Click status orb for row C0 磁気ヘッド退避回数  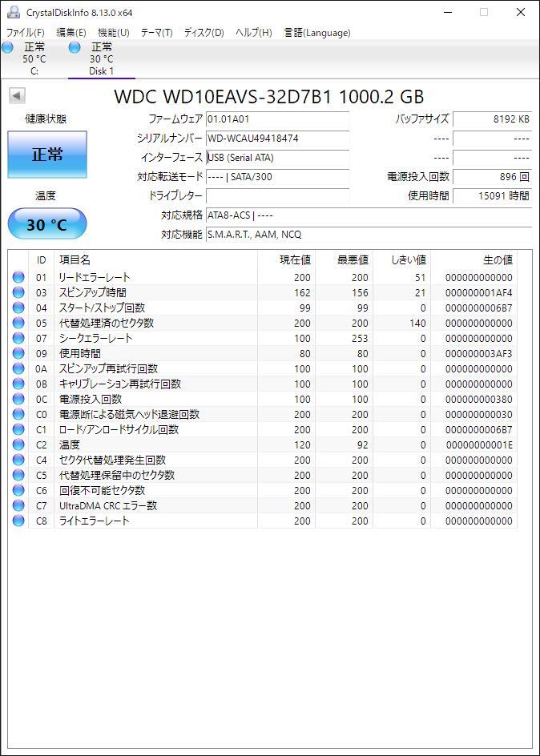pyautogui.click(x=18, y=414)
